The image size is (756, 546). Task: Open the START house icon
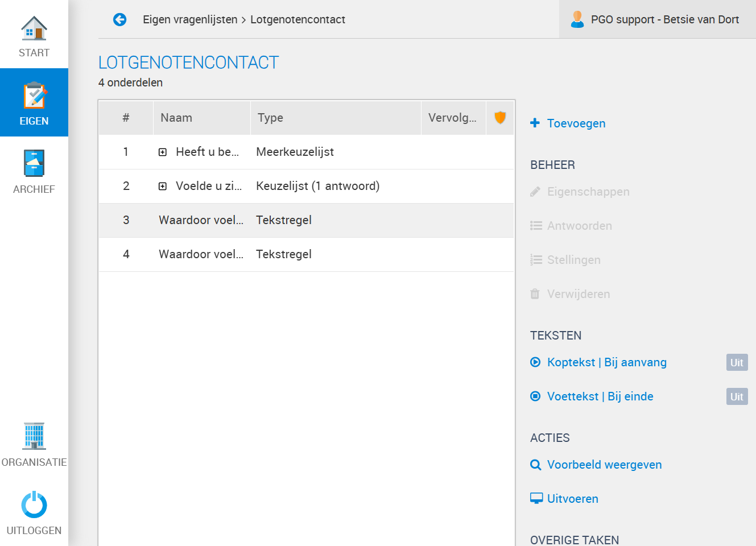click(x=34, y=28)
